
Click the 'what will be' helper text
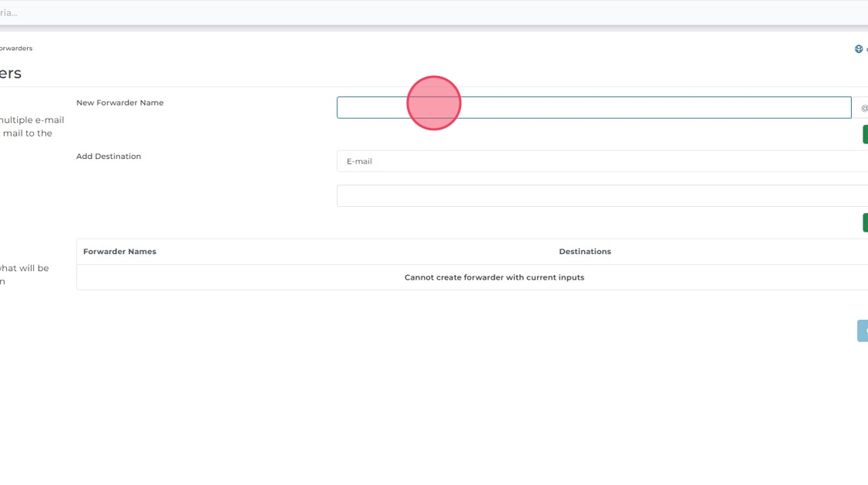pyautogui.click(x=24, y=268)
